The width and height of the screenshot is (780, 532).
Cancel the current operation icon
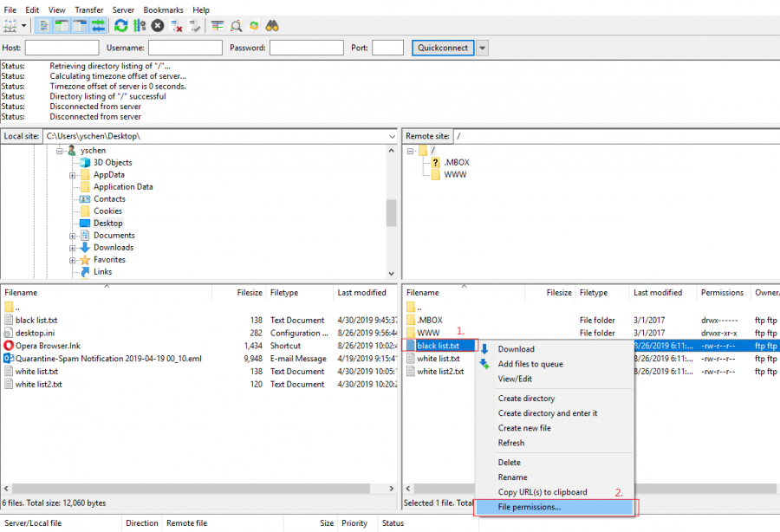pos(158,26)
